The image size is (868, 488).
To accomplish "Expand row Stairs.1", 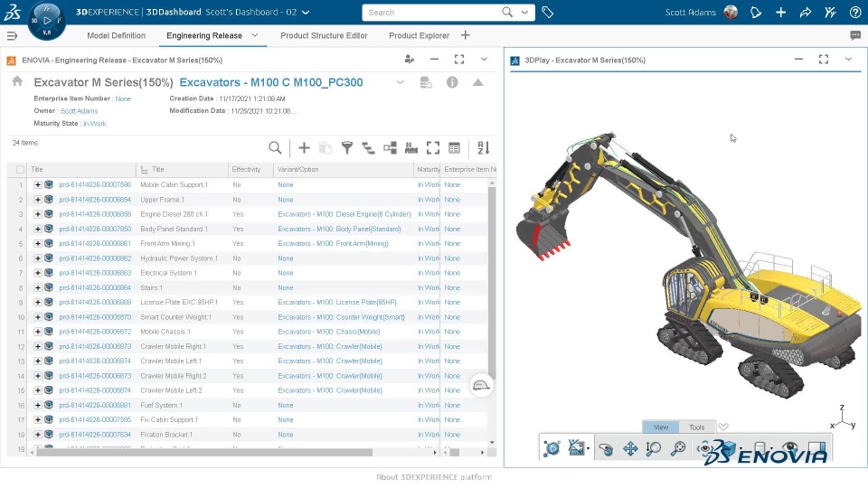I will coord(38,287).
